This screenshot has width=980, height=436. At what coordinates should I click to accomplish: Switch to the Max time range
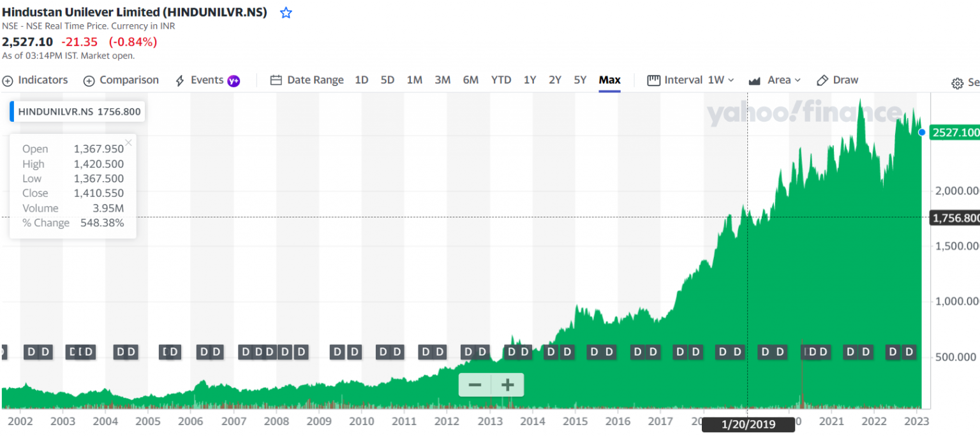pos(609,80)
